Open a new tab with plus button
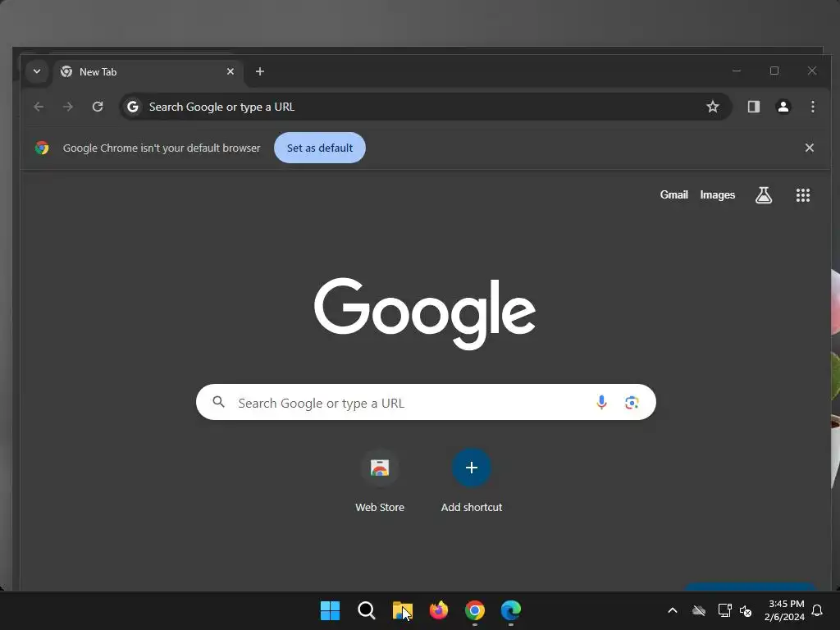Screen dimensions: 840x630 260,71
